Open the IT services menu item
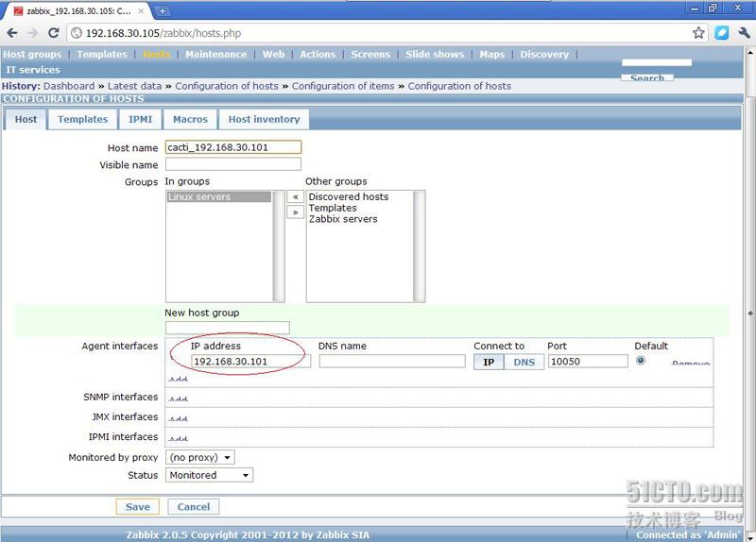The width and height of the screenshot is (756, 542). (33, 70)
